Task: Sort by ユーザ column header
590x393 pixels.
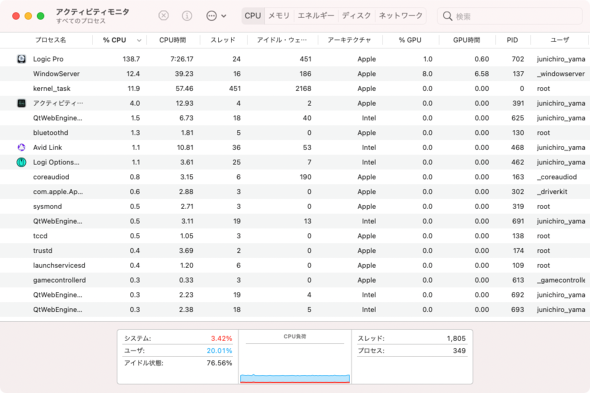Action: [560, 40]
